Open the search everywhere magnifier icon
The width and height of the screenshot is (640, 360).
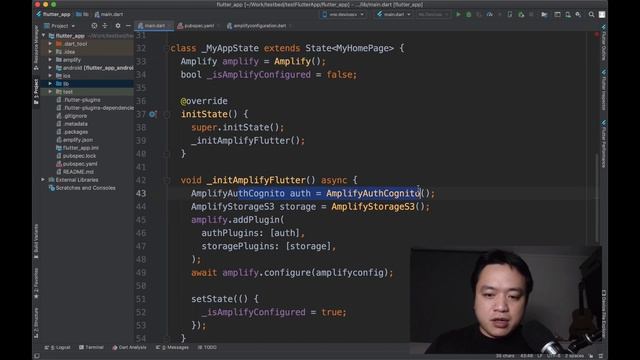click(x=591, y=14)
